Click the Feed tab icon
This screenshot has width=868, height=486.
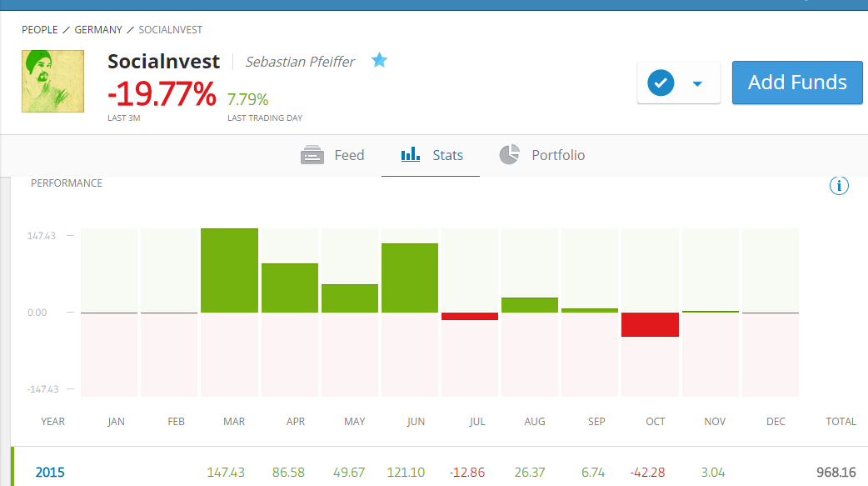[312, 155]
